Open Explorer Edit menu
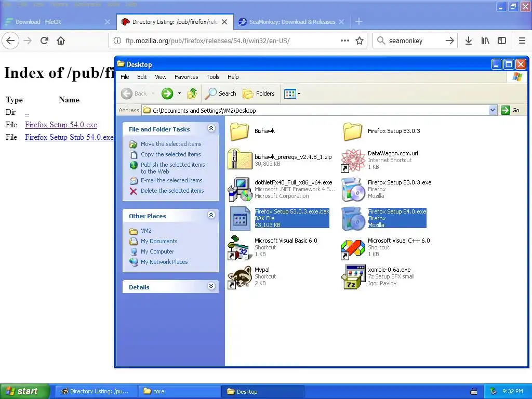The height and width of the screenshot is (399, 532). (142, 77)
